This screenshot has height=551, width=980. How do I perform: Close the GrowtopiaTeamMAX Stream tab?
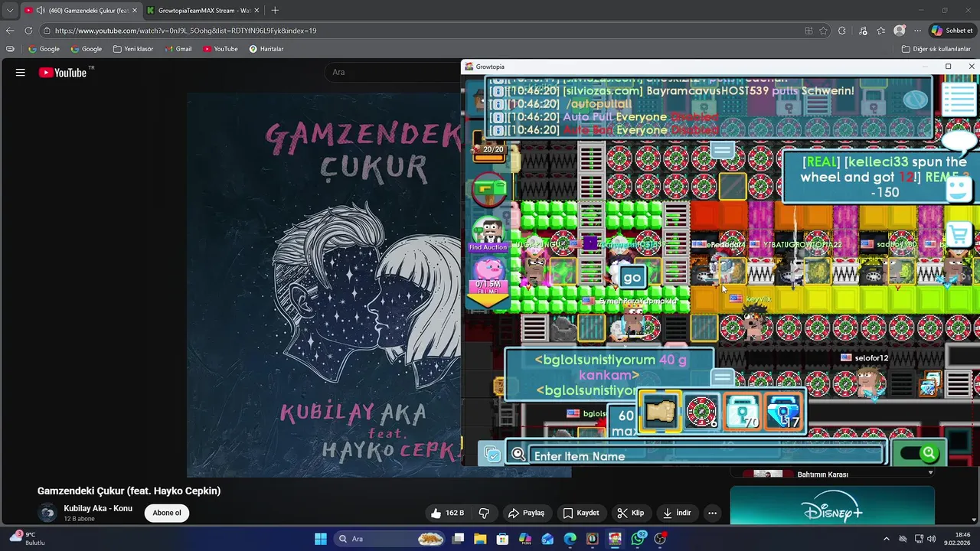256,11
